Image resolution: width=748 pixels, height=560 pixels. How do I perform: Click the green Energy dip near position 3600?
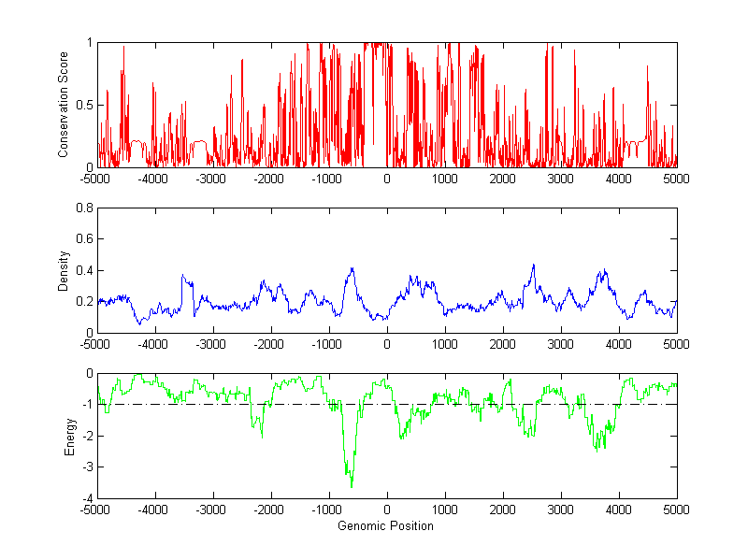[x=597, y=450]
